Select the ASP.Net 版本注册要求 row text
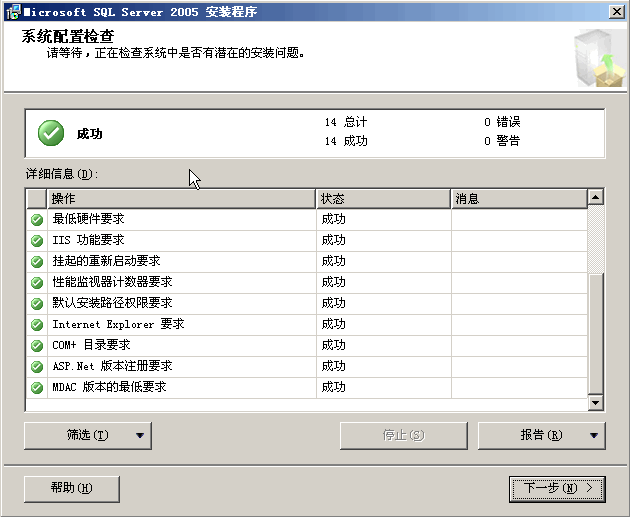 coord(112,366)
